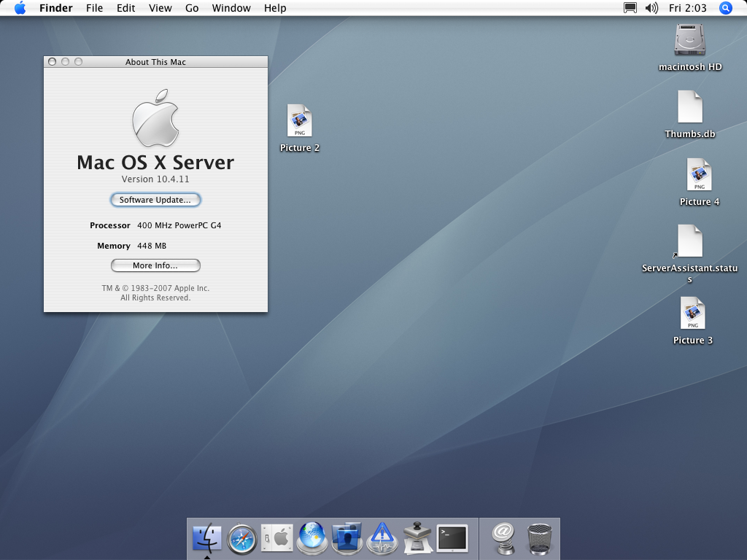The image size is (747, 560).
Task: Click the volume icon in menu bar
Action: 651,8
